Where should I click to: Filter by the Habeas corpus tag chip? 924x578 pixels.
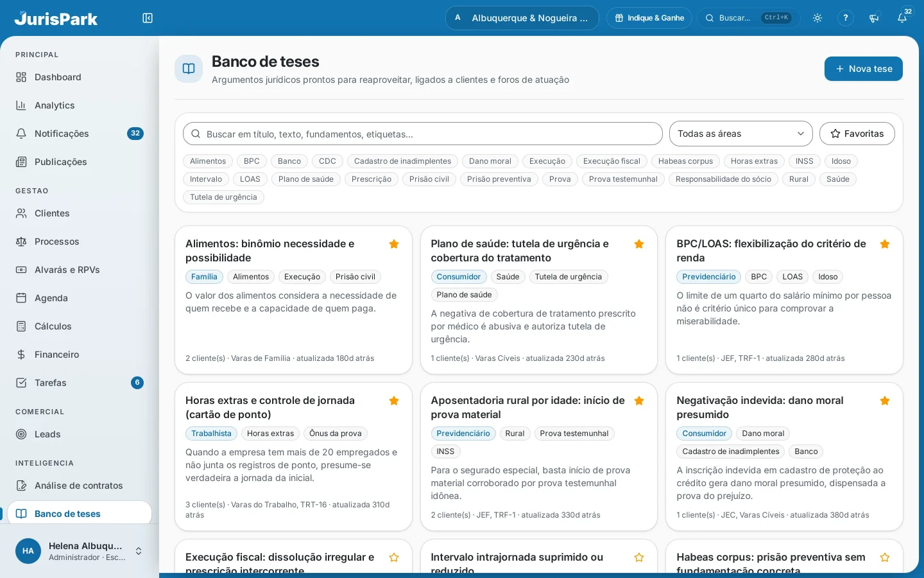pyautogui.click(x=685, y=161)
